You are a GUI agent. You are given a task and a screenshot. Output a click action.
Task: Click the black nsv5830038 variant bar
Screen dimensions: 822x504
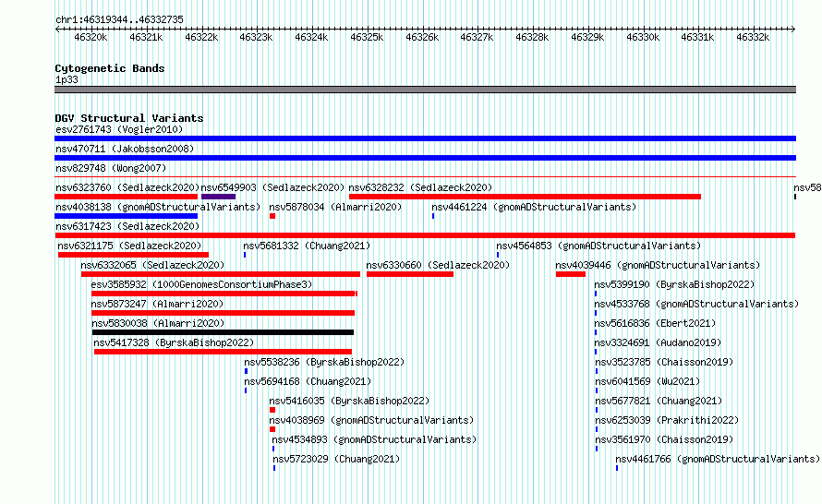[223, 332]
